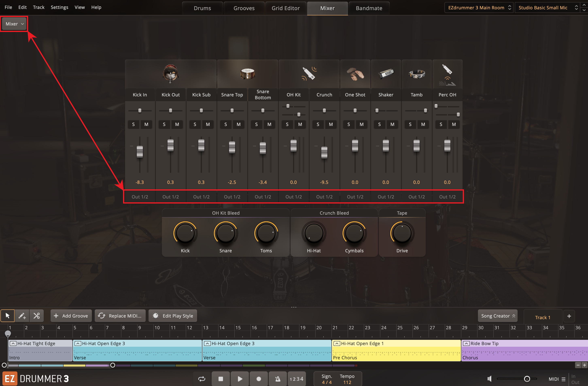Mute the Snare Top channel
The width and height of the screenshot is (588, 386).
tap(238, 124)
